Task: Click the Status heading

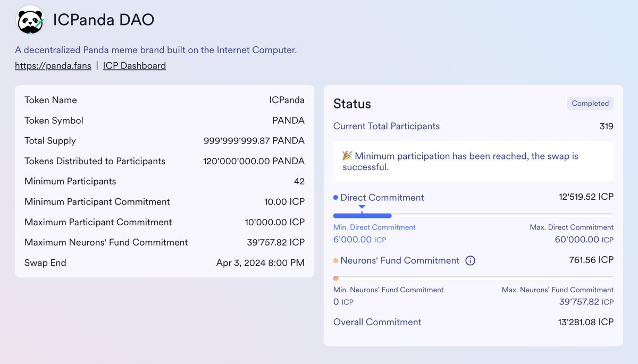Action: tap(352, 104)
